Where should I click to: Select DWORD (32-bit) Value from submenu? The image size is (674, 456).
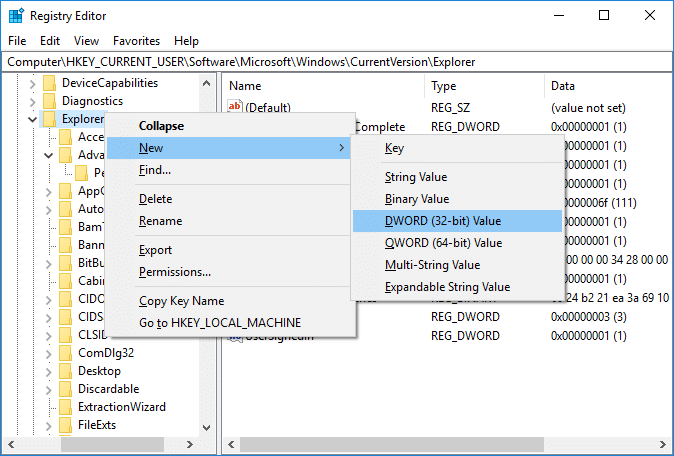pos(443,221)
